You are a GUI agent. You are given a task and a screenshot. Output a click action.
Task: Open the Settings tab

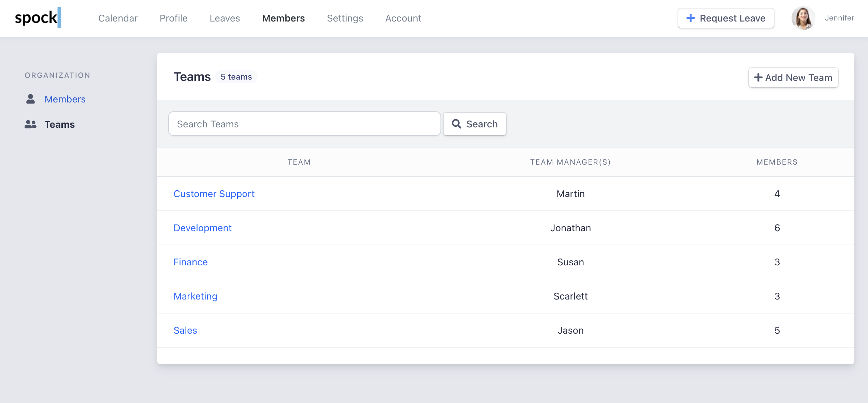click(x=345, y=18)
